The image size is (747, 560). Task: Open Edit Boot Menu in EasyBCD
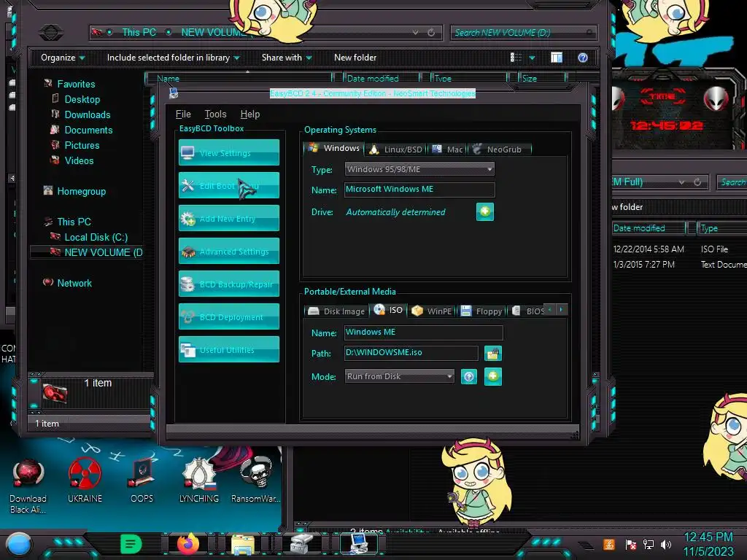(228, 185)
